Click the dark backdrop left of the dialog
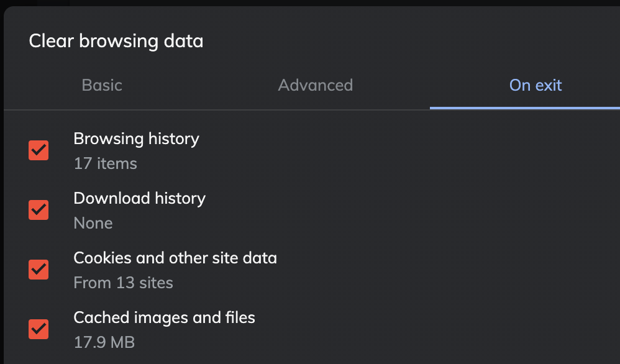620x364 pixels. 1,186
